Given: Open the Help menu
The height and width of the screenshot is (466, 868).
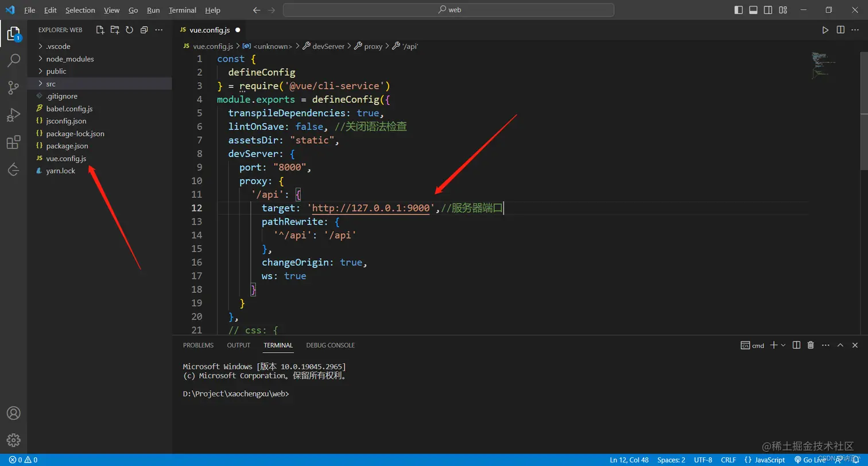Looking at the screenshot, I should (212, 10).
